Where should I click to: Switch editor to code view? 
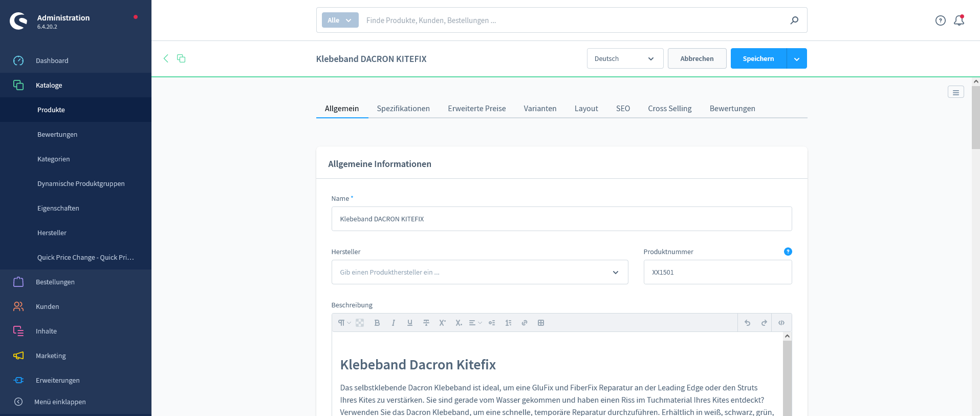(781, 323)
